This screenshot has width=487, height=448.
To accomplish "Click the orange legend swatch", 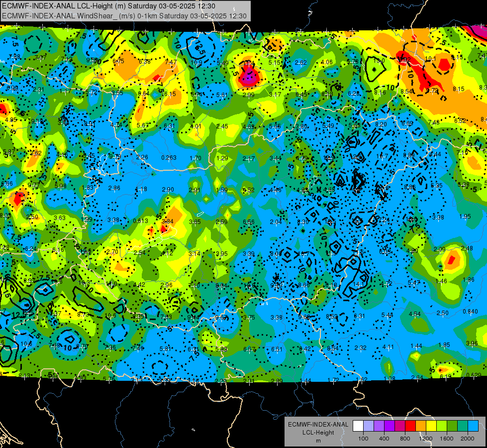I will (x=420, y=426).
